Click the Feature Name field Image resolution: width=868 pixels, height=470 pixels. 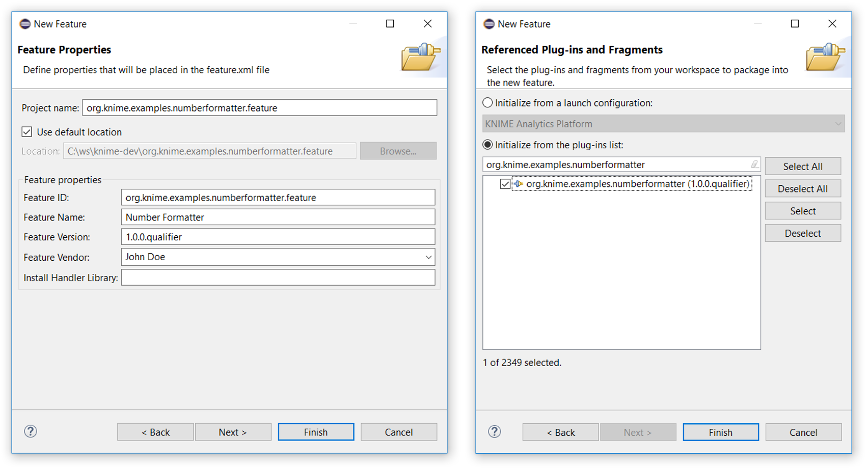[x=278, y=217]
